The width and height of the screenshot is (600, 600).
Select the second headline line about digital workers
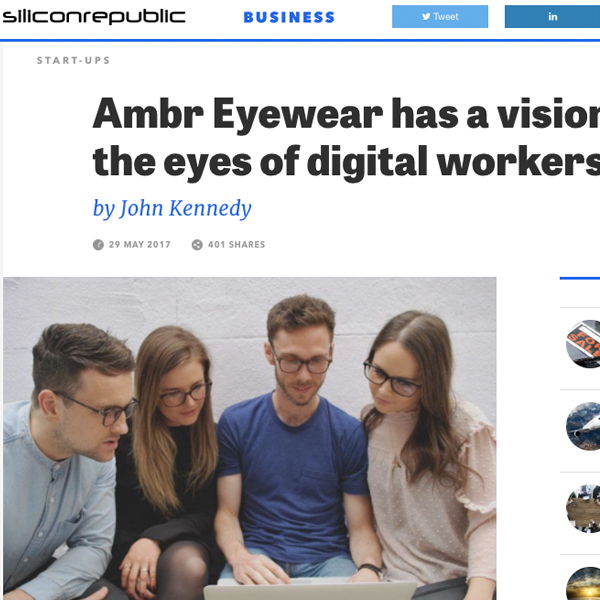coord(346,161)
